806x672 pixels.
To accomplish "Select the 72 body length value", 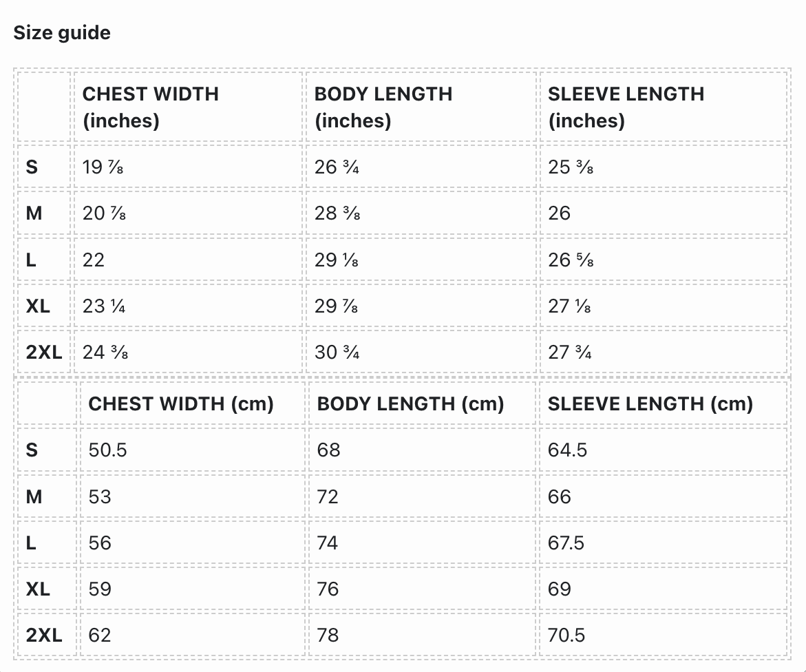I will pyautogui.click(x=328, y=496).
